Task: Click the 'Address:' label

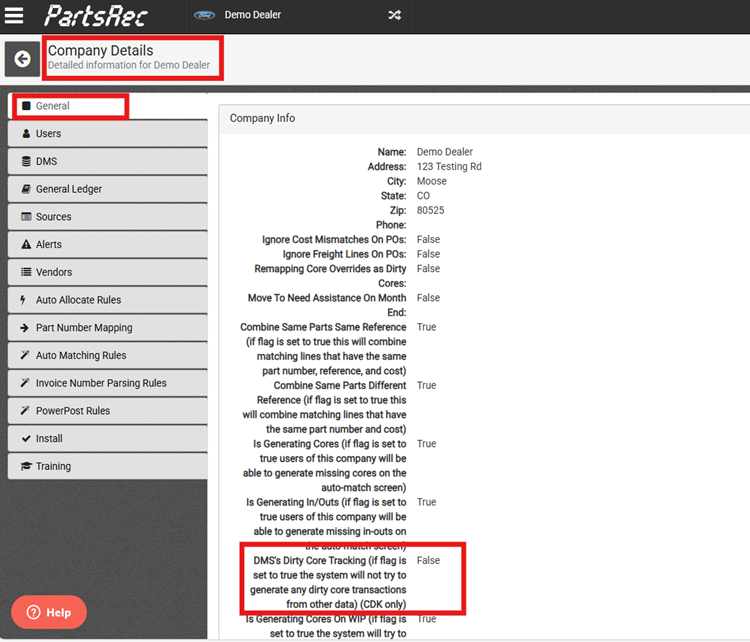Action: (x=386, y=166)
